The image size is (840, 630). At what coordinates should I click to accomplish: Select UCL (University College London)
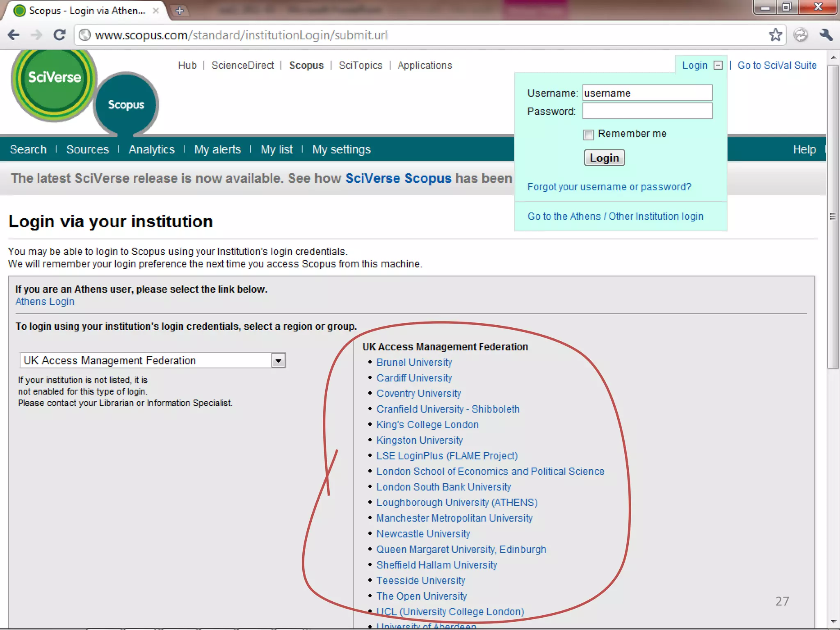450,612
